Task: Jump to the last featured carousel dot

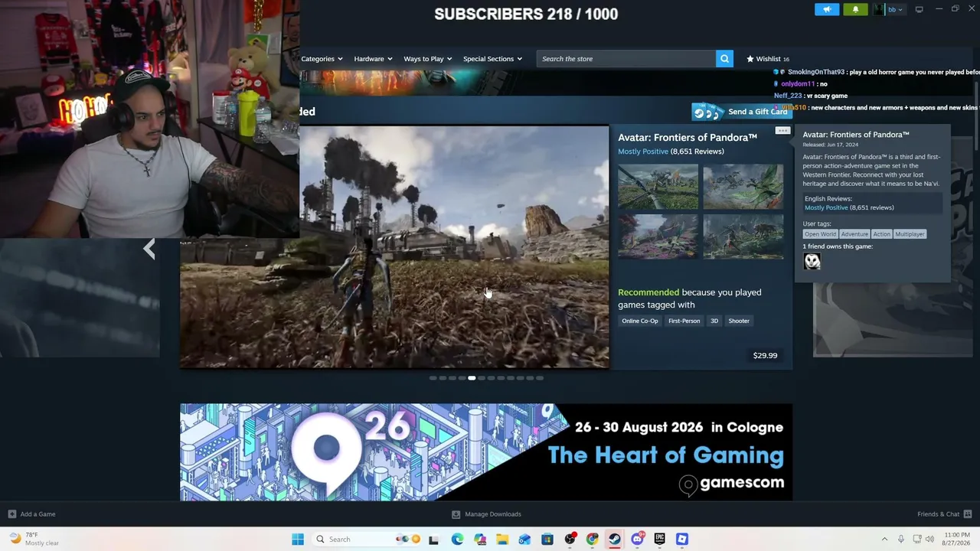Action: click(540, 378)
